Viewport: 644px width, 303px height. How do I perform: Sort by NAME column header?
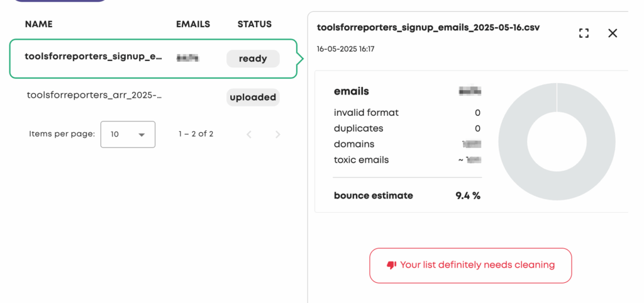click(38, 25)
